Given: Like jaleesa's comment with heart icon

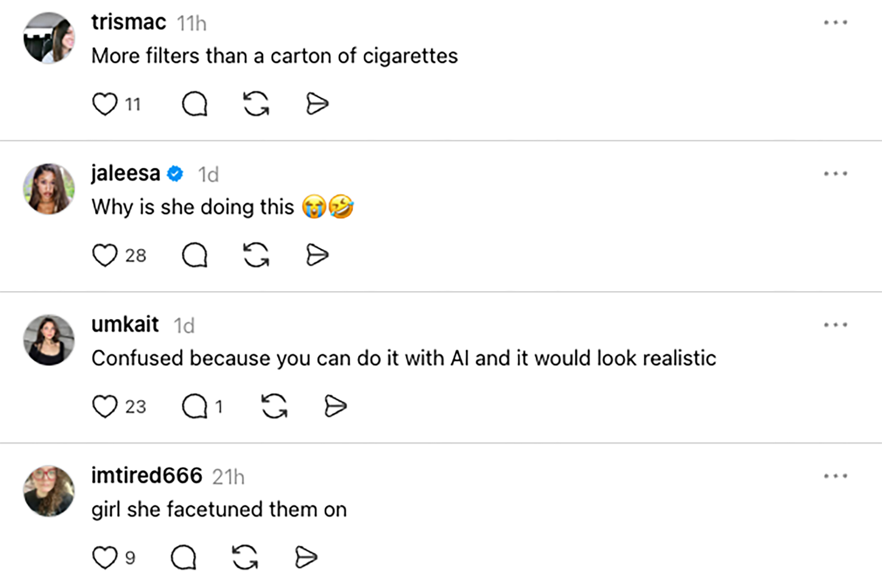Looking at the screenshot, I should (105, 255).
